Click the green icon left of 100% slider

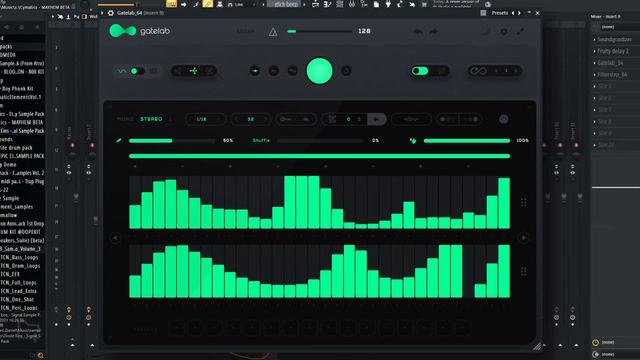coord(413,140)
